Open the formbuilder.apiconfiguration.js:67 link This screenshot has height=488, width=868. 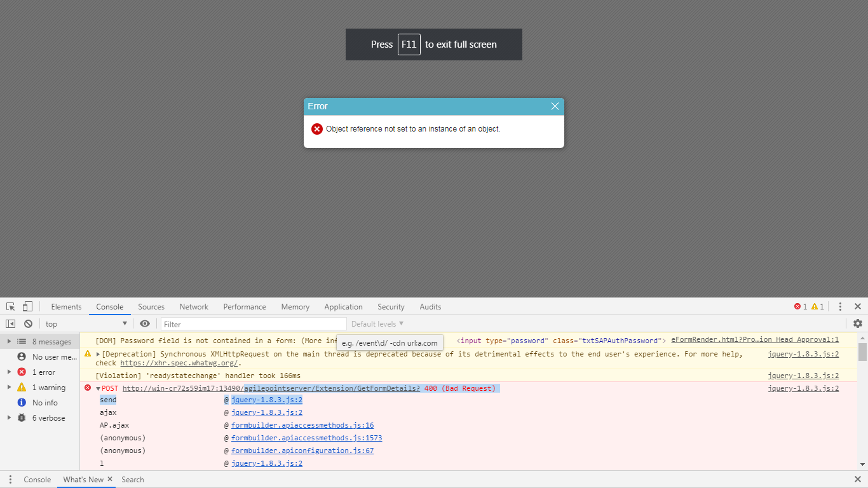pos(302,451)
